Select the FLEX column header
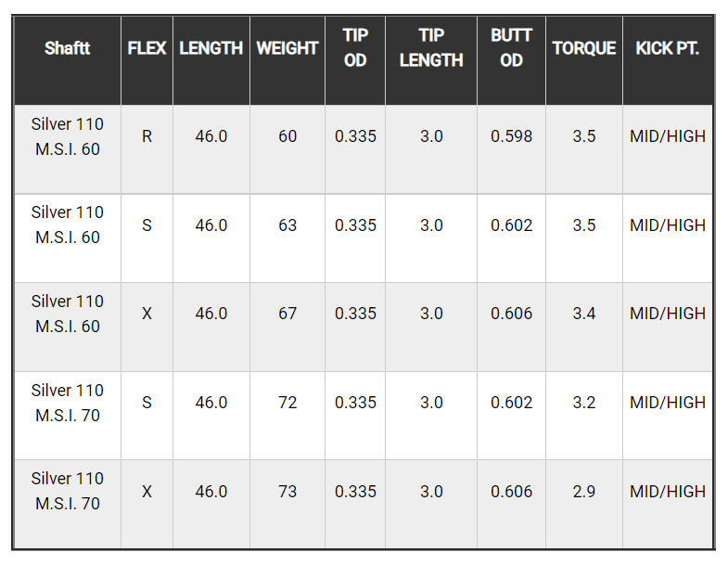 (147, 48)
